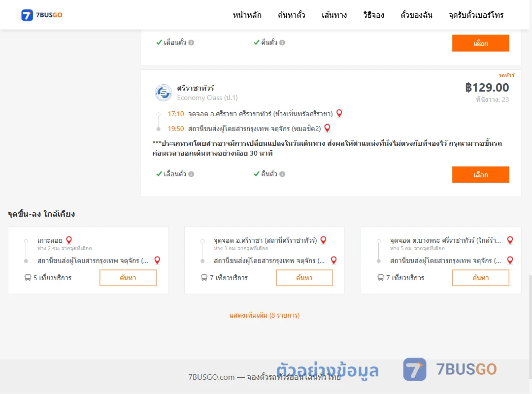Image resolution: width=532 pixels, height=394 pixels.
Task: Click info icon beside top เลื่อนตั๋ว
Action: pos(191,42)
